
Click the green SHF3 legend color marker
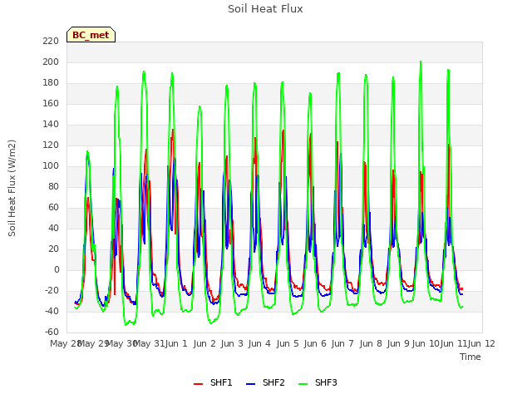tap(303, 384)
